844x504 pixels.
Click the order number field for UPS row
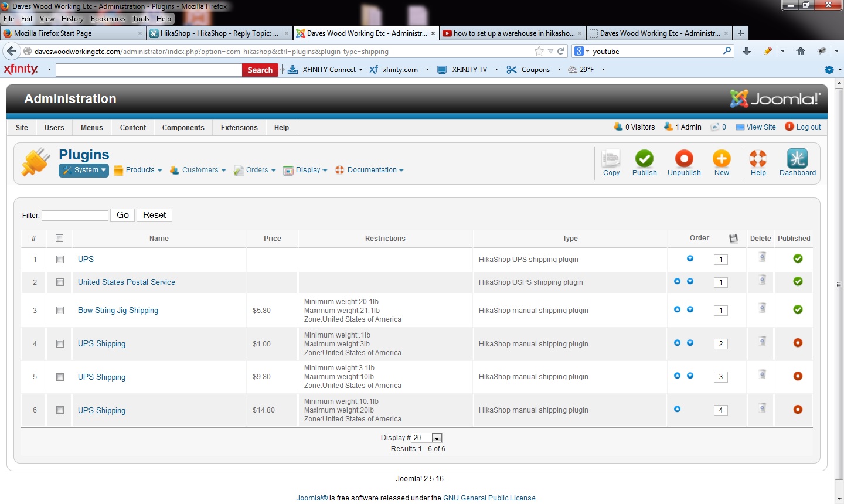(x=721, y=260)
